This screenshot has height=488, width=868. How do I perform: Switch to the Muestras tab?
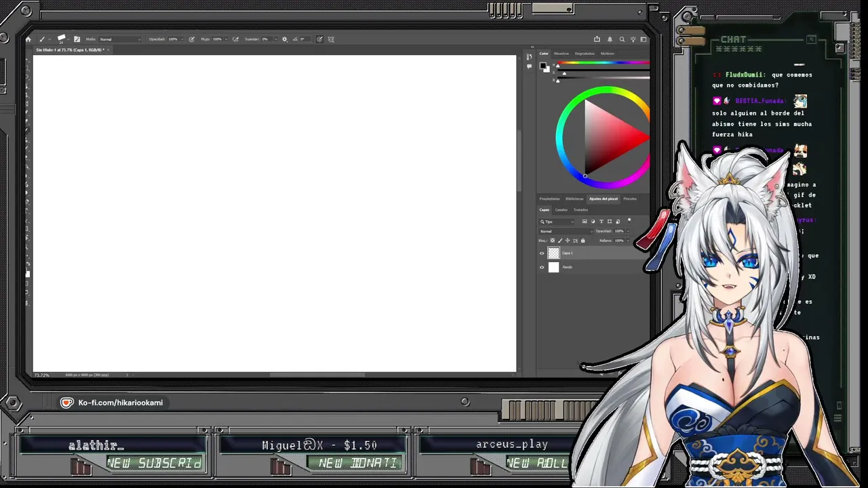point(561,54)
